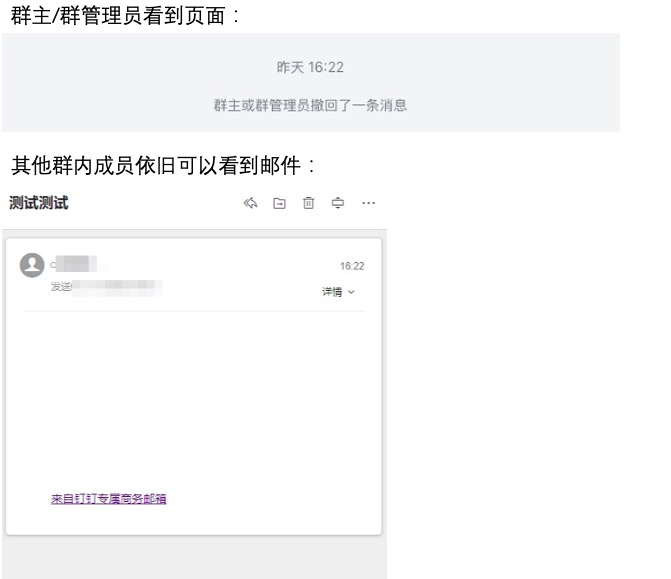This screenshot has height=579, width=671.
Task: Click heading 其他群内成员依旧可以看到邮件
Action: pos(163,166)
